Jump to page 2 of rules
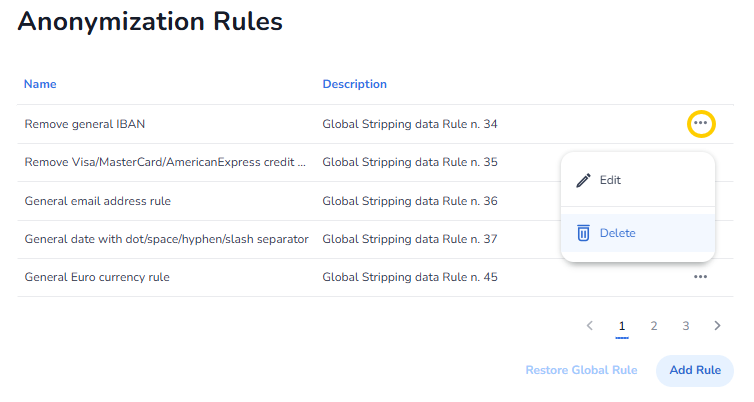Viewport: 754px width, 402px height. 654,325
